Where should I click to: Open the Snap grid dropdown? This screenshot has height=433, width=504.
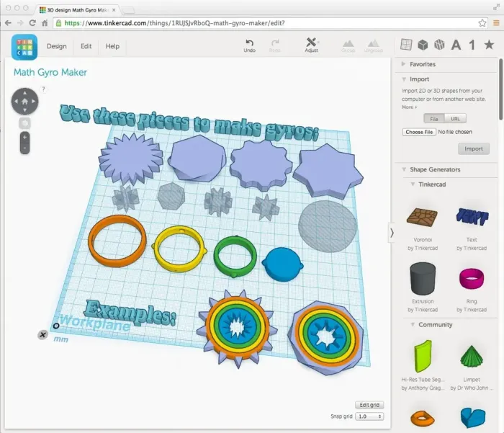click(x=369, y=416)
